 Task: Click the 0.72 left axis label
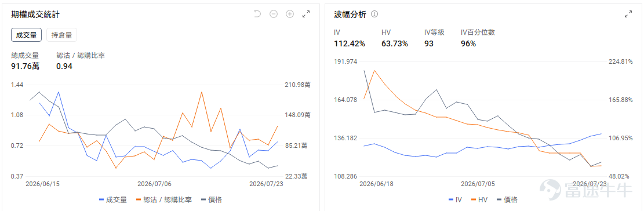tap(17, 145)
